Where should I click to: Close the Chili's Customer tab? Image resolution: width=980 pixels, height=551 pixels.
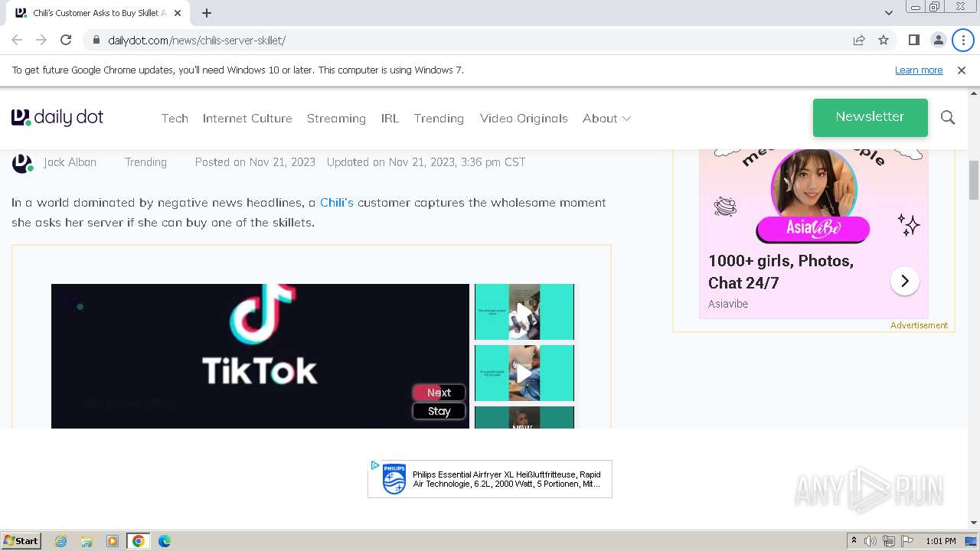click(178, 13)
